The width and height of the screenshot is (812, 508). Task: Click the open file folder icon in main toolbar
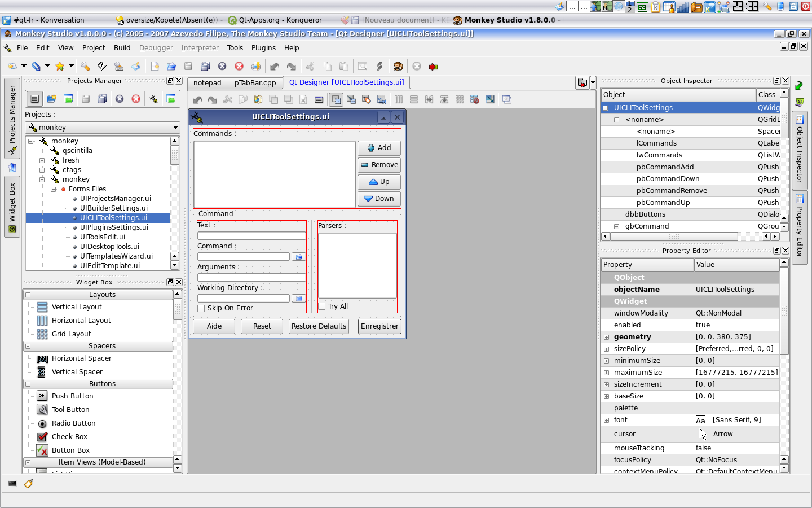[171, 66]
